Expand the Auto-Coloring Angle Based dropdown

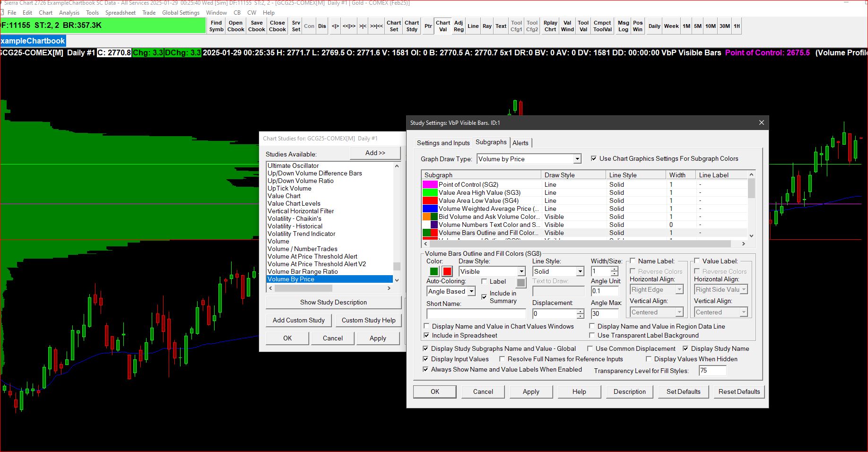471,292
